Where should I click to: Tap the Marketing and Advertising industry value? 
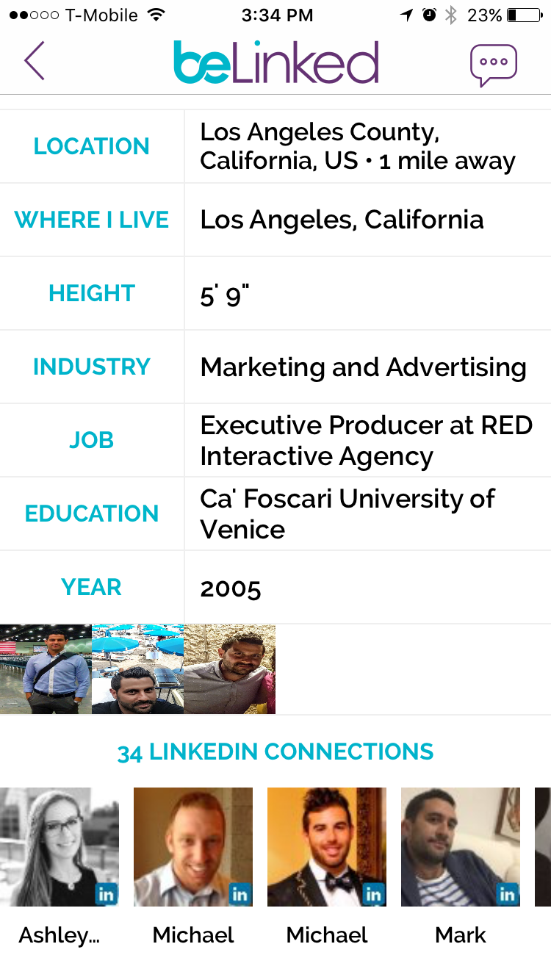click(363, 367)
